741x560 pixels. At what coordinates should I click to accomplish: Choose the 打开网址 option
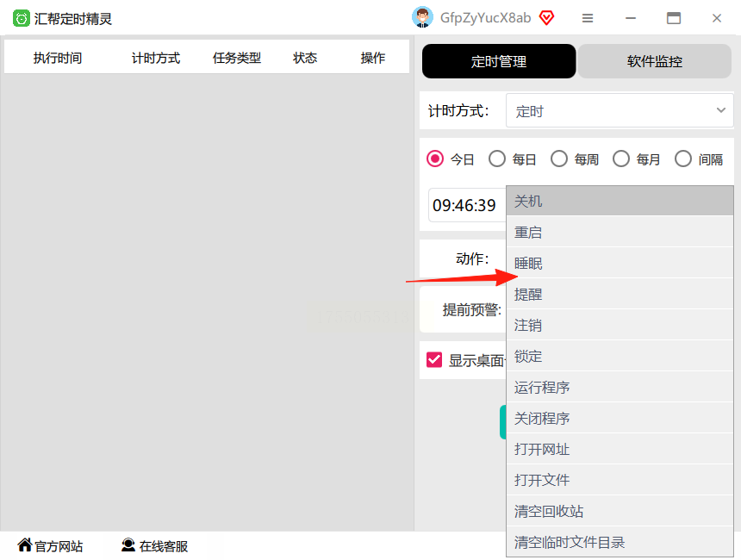620,449
